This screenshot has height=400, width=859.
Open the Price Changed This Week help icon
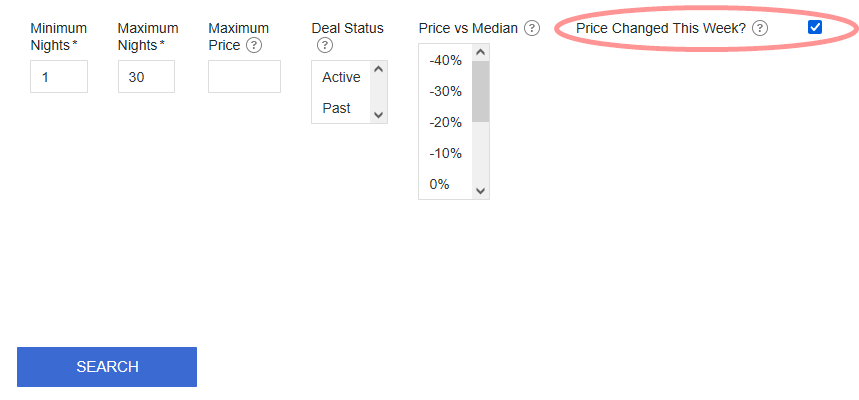coord(759,28)
